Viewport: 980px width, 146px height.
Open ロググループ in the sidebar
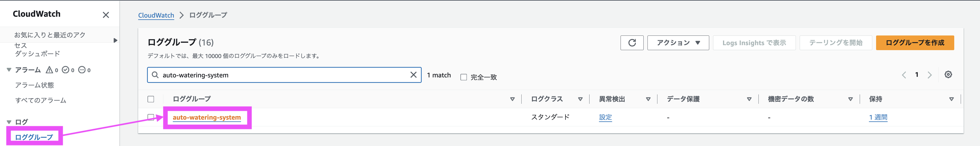(x=34, y=137)
